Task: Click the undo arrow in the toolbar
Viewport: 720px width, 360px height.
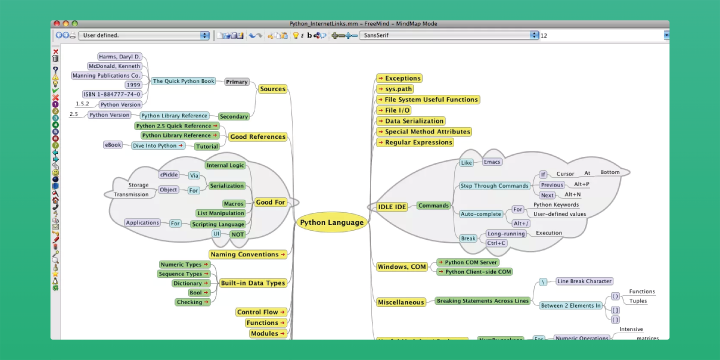Action: tap(252, 35)
